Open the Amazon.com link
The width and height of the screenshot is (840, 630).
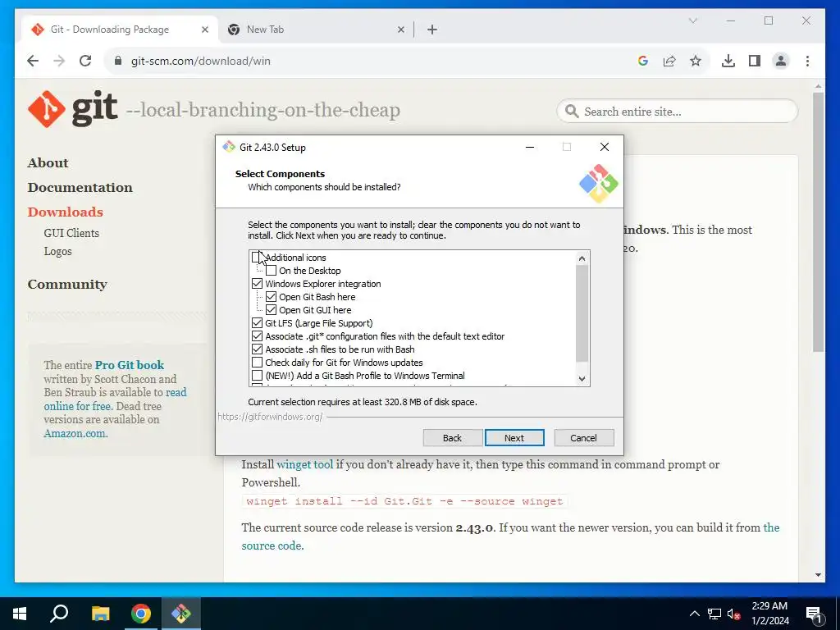[75, 433]
